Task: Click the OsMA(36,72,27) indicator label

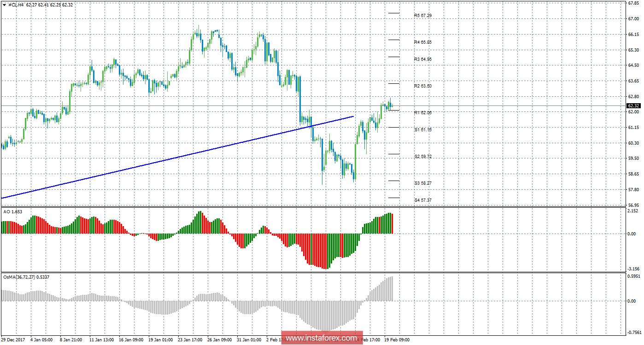Action: point(26,277)
